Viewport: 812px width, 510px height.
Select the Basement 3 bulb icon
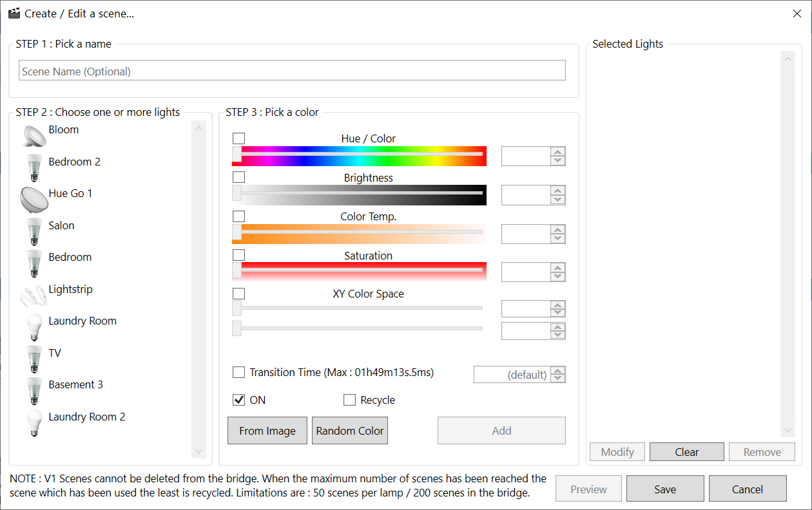tap(34, 390)
